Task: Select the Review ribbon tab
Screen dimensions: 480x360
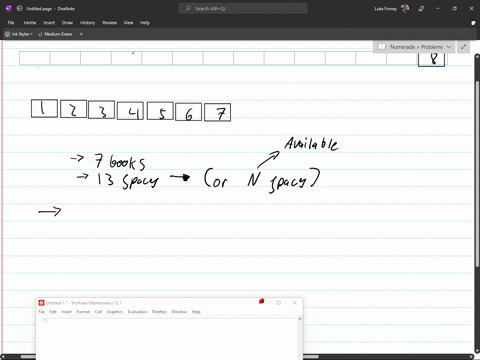Action: [x=110, y=23]
